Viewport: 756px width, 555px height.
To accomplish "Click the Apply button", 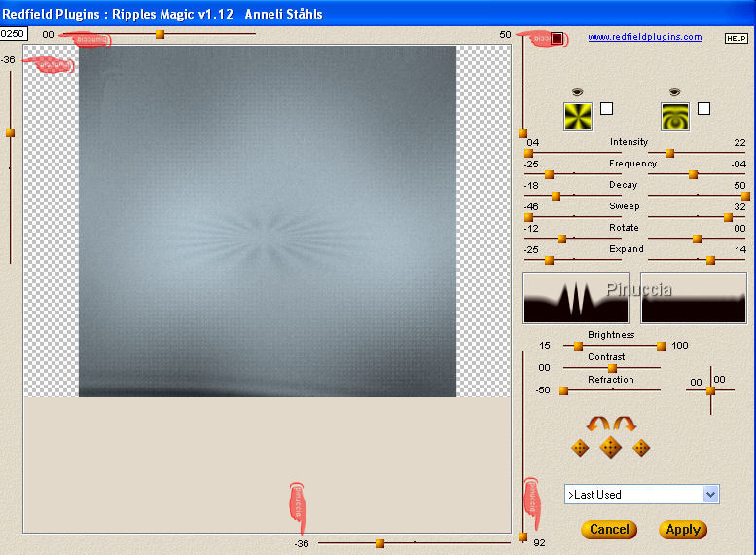I will click(683, 530).
